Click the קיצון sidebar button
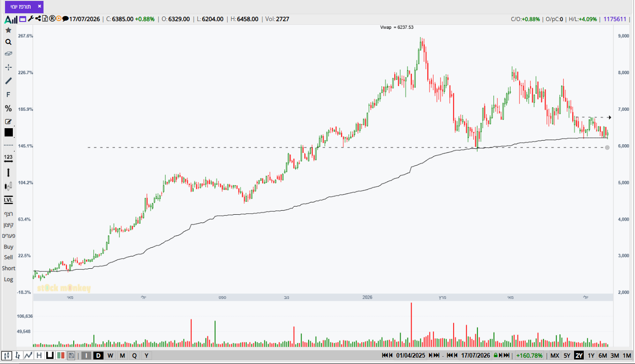The width and height of the screenshot is (635, 364). point(8,225)
